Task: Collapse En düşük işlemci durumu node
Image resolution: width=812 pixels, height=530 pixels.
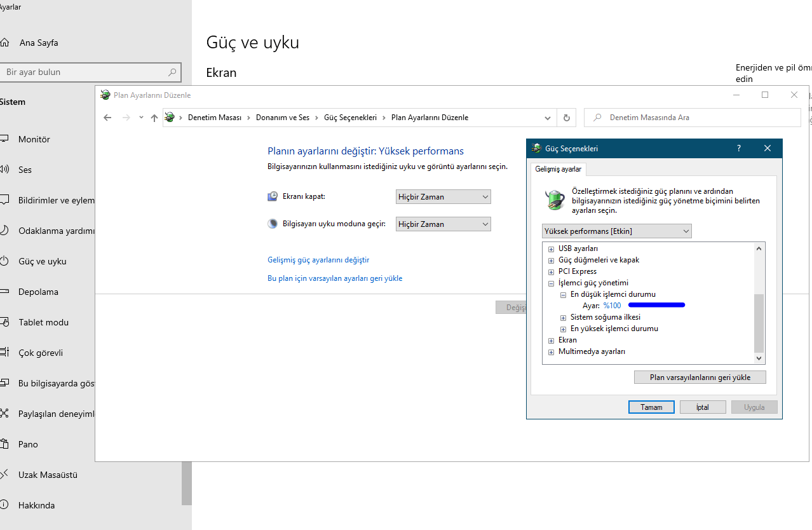Action: click(x=563, y=295)
